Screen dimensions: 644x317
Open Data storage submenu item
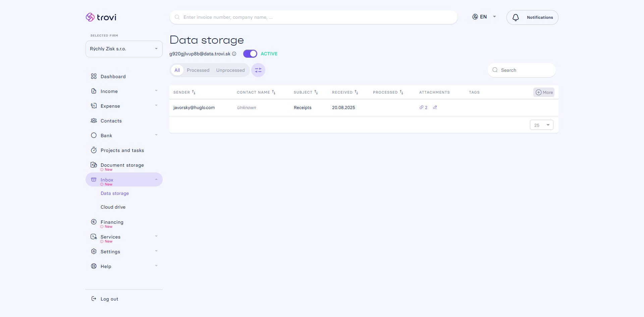tap(115, 193)
